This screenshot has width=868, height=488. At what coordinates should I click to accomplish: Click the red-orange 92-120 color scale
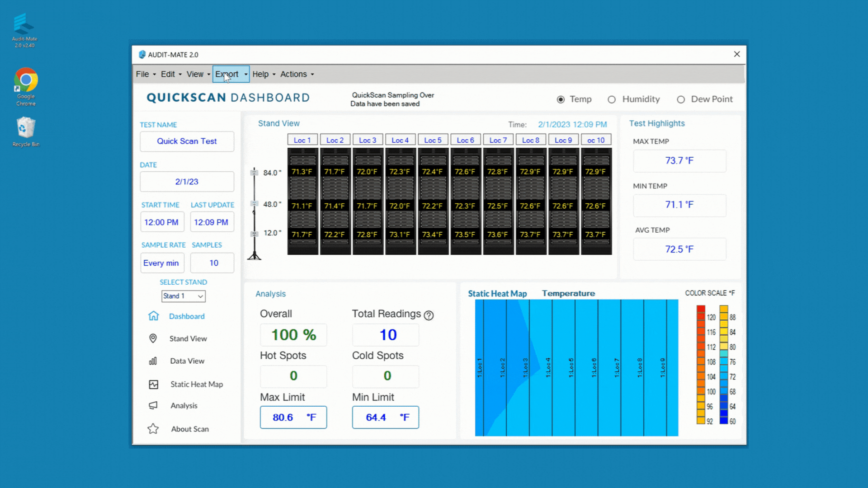(x=701, y=365)
